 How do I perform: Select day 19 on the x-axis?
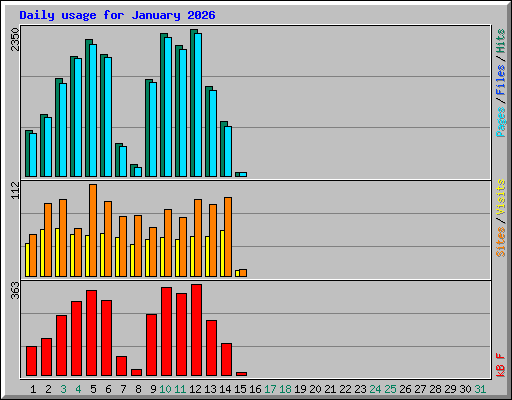pyautogui.click(x=300, y=389)
